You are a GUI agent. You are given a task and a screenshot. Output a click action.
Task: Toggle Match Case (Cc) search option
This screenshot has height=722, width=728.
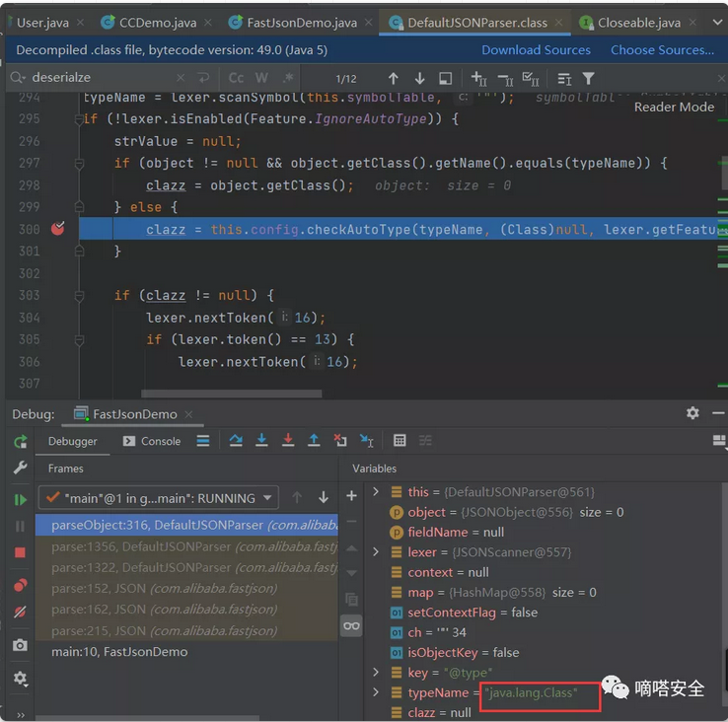tap(236, 78)
